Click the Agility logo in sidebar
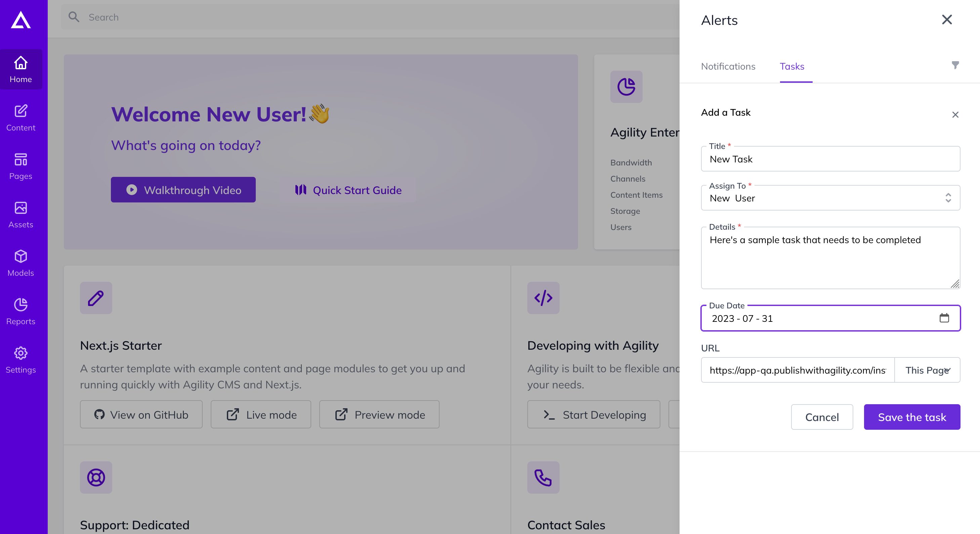The image size is (980, 534). [x=21, y=20]
